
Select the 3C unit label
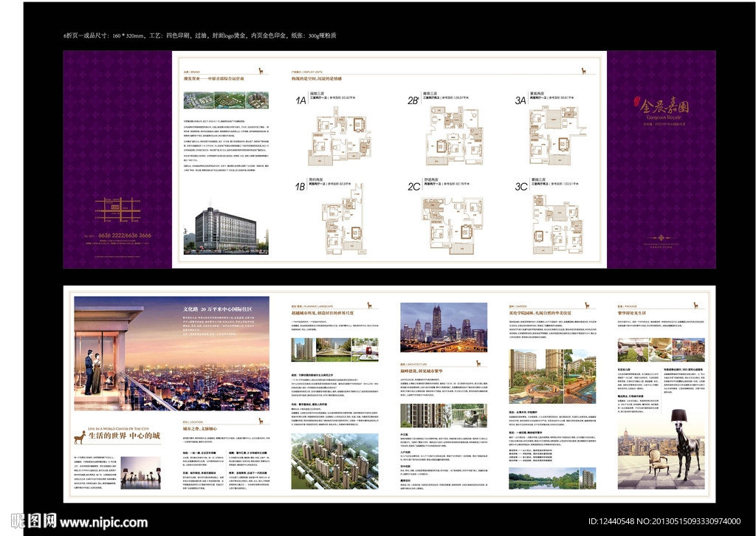tap(521, 187)
